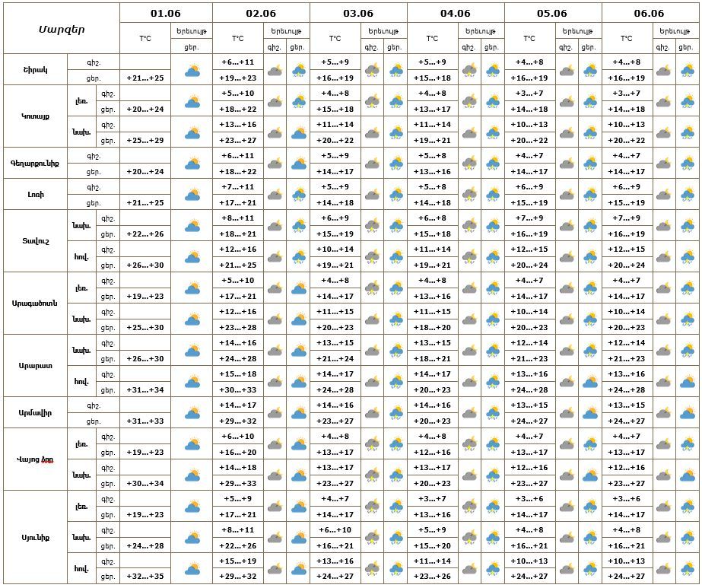Viewport: 702px width, 588px height.
Task: Click Սյունիք հով. temperature +32...+35
Action: pos(145,577)
